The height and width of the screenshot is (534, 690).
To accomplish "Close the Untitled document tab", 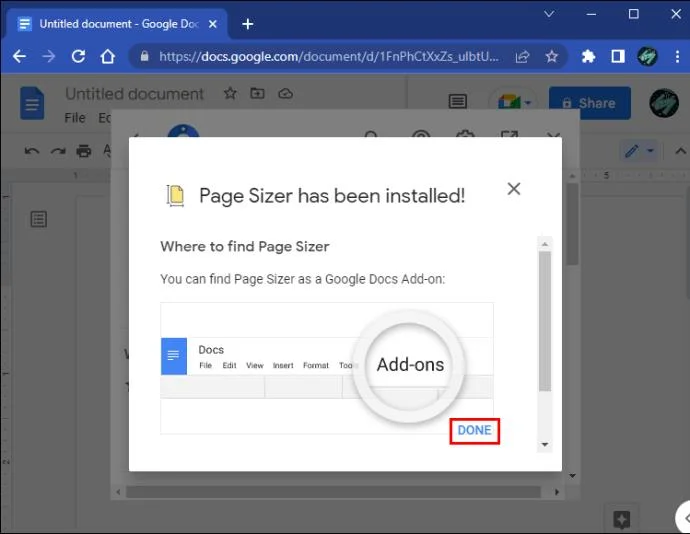I will (x=213, y=24).
